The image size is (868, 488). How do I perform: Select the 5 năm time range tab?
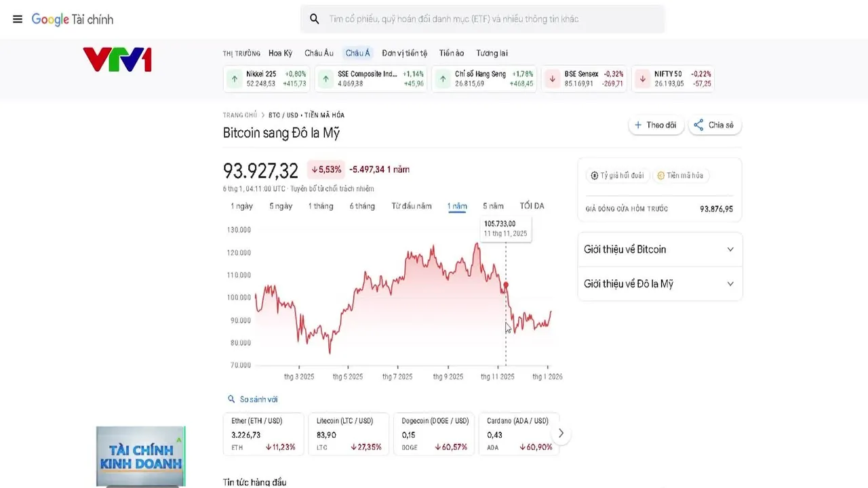coord(493,206)
